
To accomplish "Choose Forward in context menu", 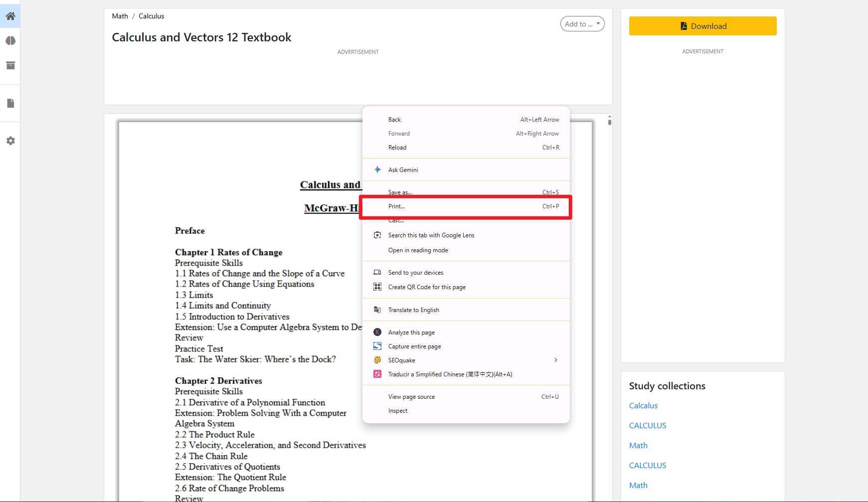I will 466,134.
